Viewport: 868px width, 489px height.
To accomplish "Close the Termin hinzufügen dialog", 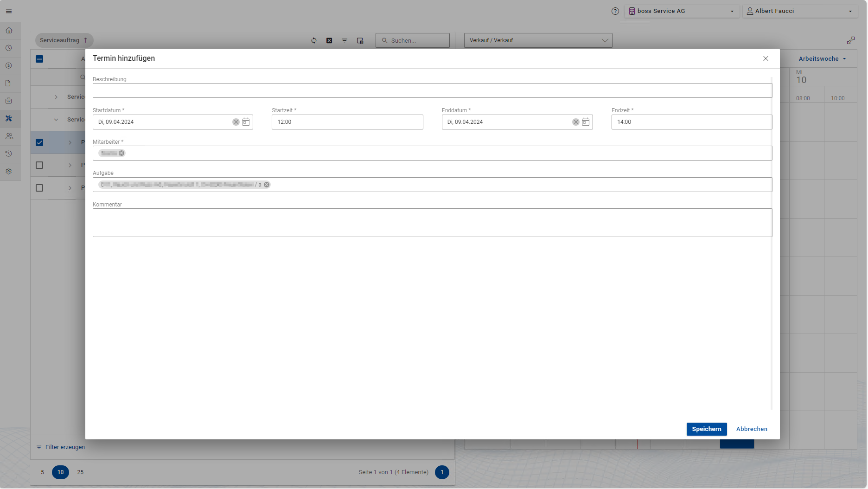I will tap(766, 58).
